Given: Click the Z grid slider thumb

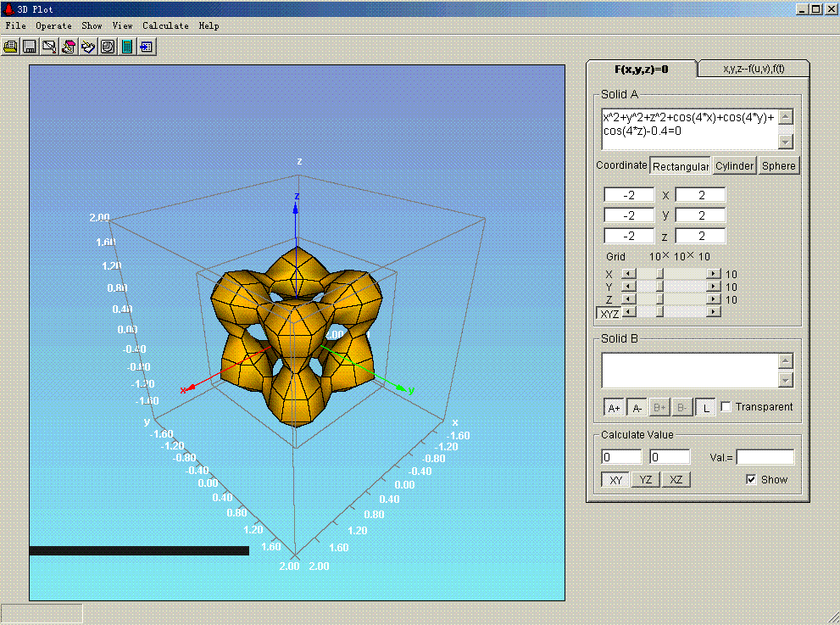Looking at the screenshot, I should point(659,299).
